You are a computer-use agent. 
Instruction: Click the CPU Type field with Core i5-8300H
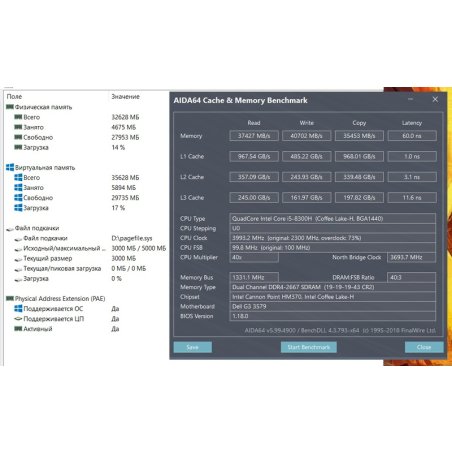coord(333,219)
